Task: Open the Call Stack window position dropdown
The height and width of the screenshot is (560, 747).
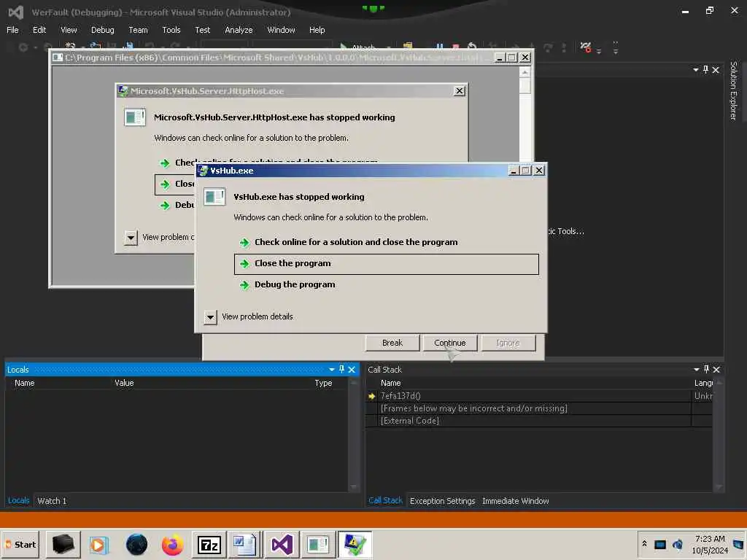Action: (697, 370)
